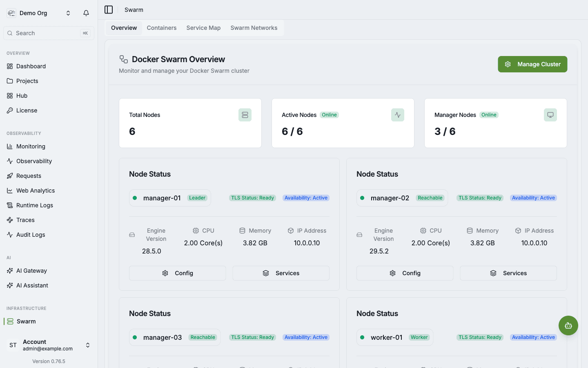This screenshot has height=368, width=588.
Task: Click the Active Nodes activity icon
Action: click(398, 115)
